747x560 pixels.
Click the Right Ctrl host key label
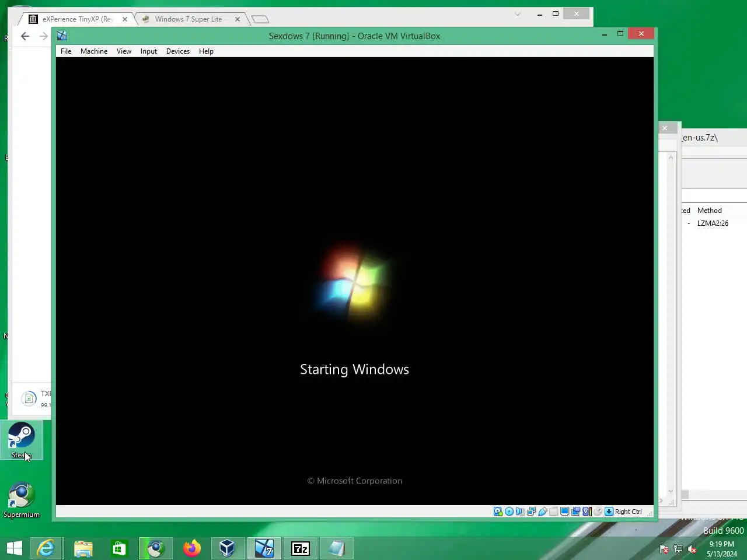pyautogui.click(x=628, y=512)
